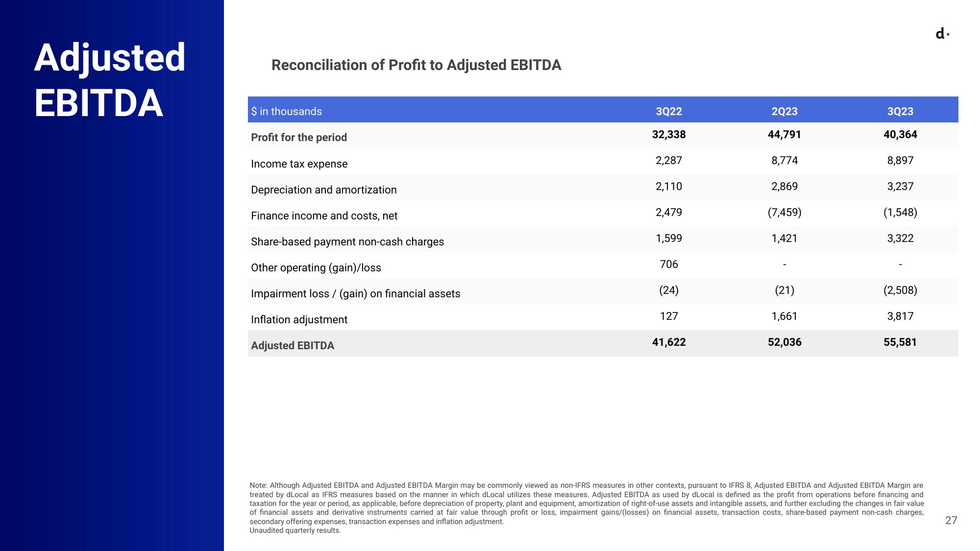Click Adjusted EBITDA total 41,622
Viewport: 980px width, 551px height.
click(669, 342)
